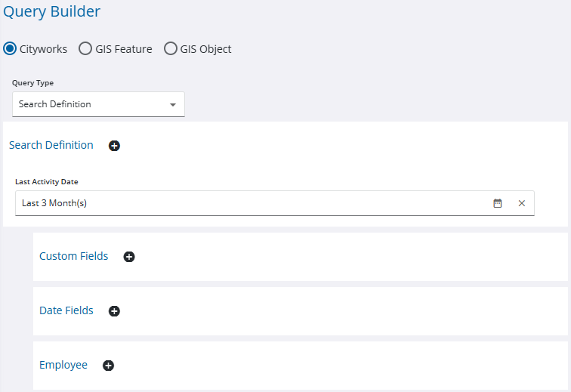Image resolution: width=571 pixels, height=392 pixels.
Task: Open the Query Type combo box
Action: point(91,104)
